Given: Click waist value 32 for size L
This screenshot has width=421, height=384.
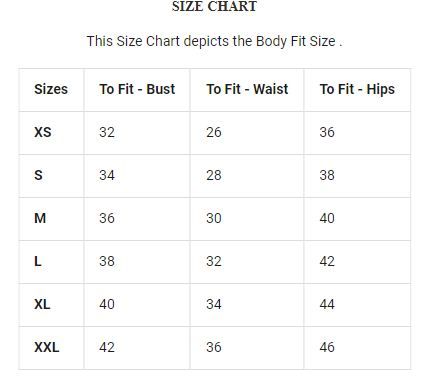Looking at the screenshot, I should pyautogui.click(x=214, y=261).
